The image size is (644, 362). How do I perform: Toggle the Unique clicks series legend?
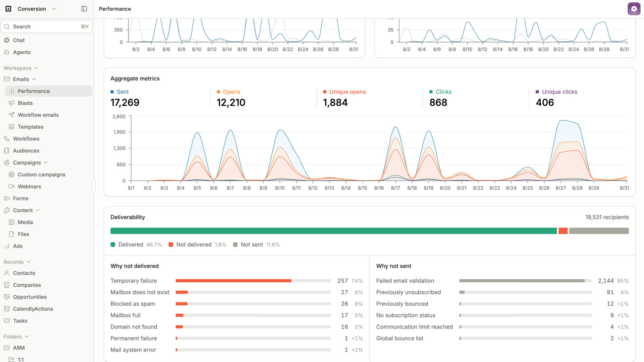pos(556,92)
